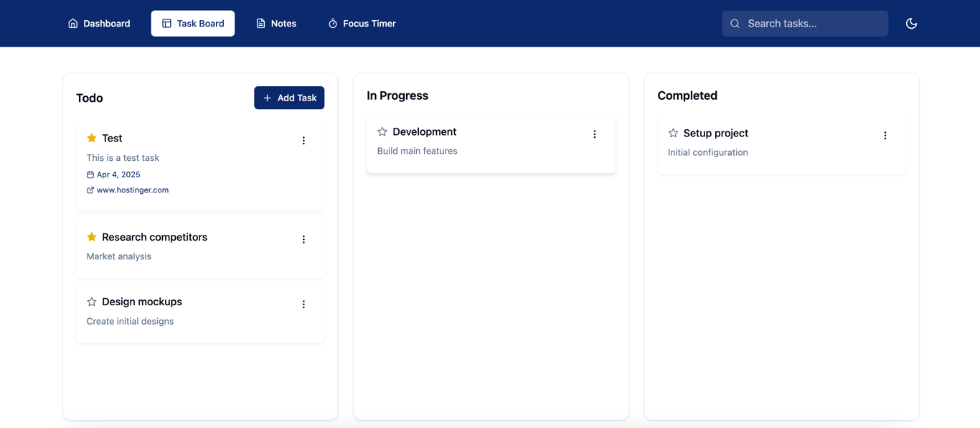Click the search magnifier icon
This screenshot has width=980, height=428.
coord(735,23)
